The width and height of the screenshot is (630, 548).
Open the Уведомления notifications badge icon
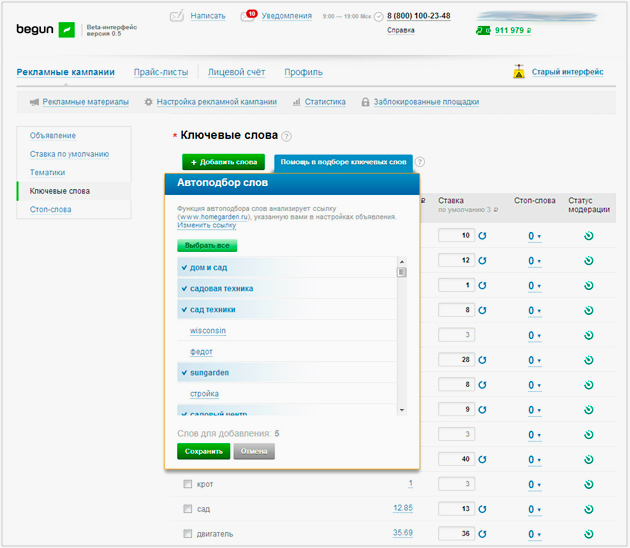click(x=249, y=16)
